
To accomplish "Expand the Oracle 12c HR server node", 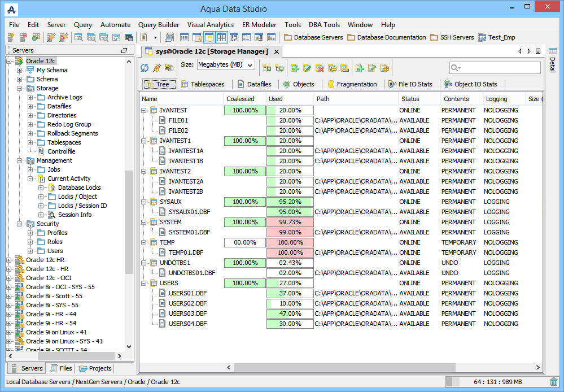I will (x=9, y=260).
